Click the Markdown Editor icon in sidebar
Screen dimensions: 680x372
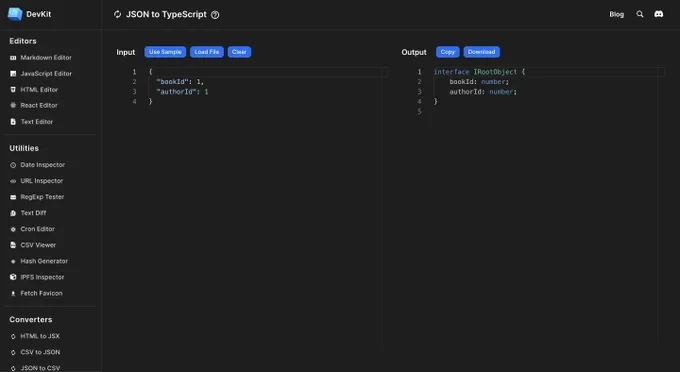click(x=13, y=58)
